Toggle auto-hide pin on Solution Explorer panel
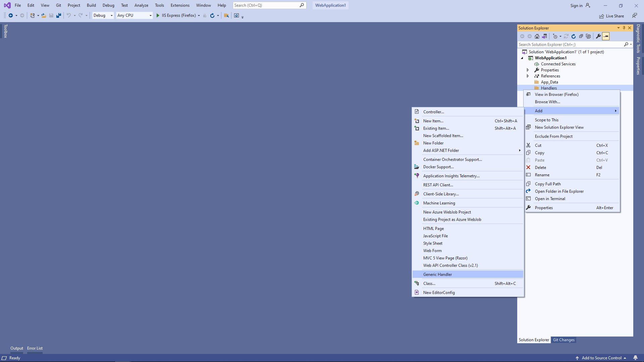Image resolution: width=644 pixels, height=362 pixels. tap(624, 28)
